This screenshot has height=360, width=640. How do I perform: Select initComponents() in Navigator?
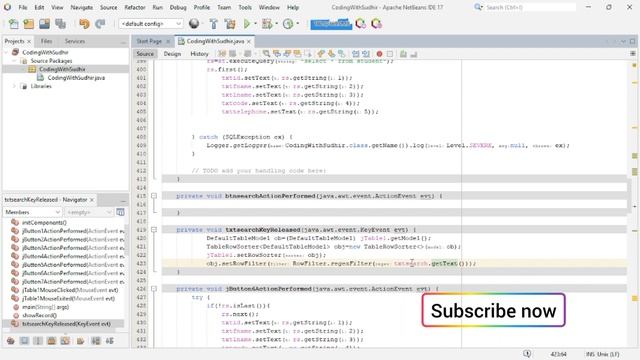click(x=44, y=222)
